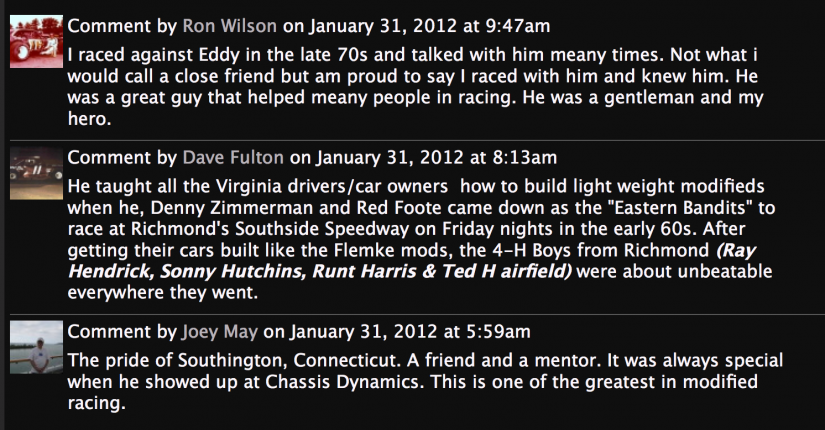Visit Joey May's profile link
Screen dimensions: 825x430
pyautogui.click(x=220, y=332)
